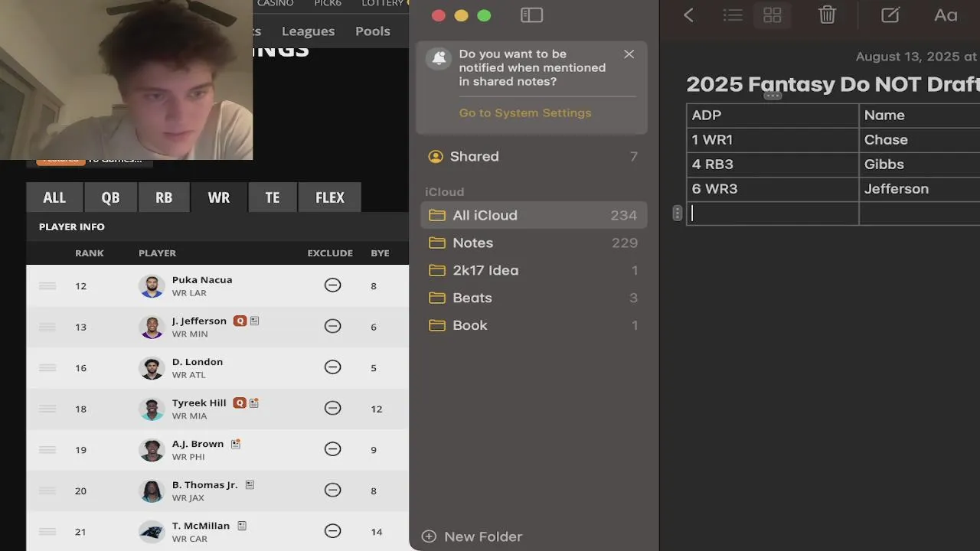Click Tyreek Hill player avatar
Viewport: 980px width, 551px height.
[x=152, y=409]
